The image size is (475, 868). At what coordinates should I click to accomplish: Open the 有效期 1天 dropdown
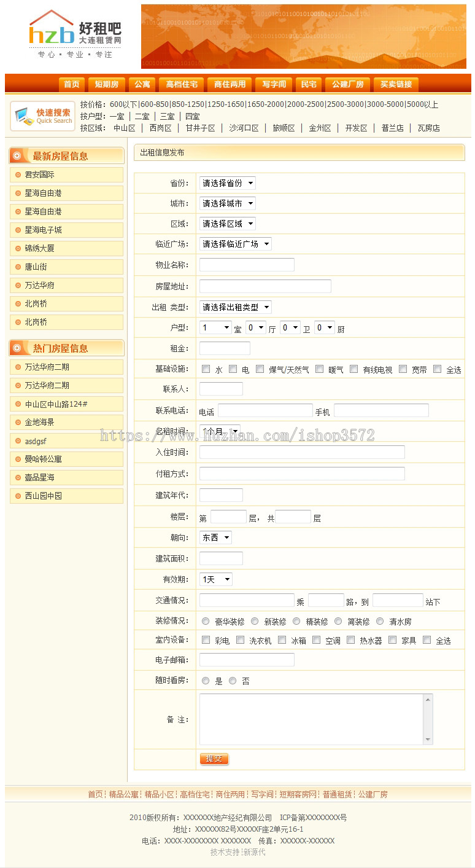click(216, 579)
